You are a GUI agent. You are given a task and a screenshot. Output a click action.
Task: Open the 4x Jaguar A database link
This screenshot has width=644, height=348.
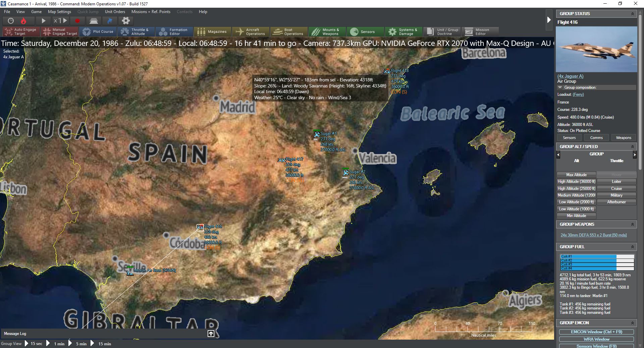pyautogui.click(x=571, y=76)
